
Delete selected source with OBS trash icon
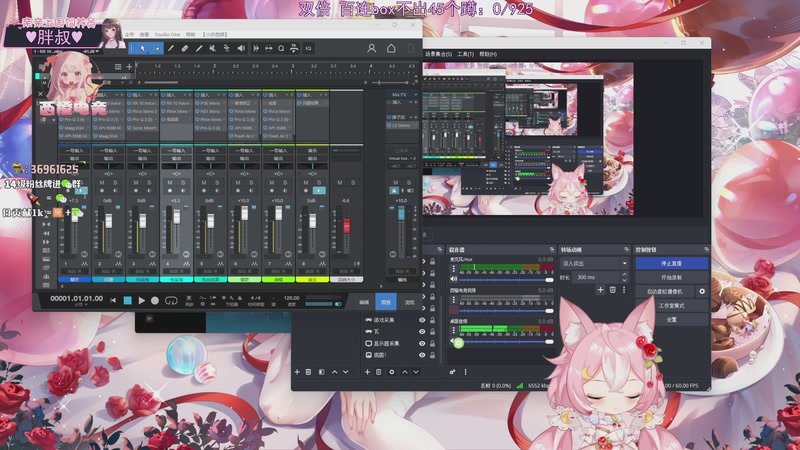(x=379, y=372)
